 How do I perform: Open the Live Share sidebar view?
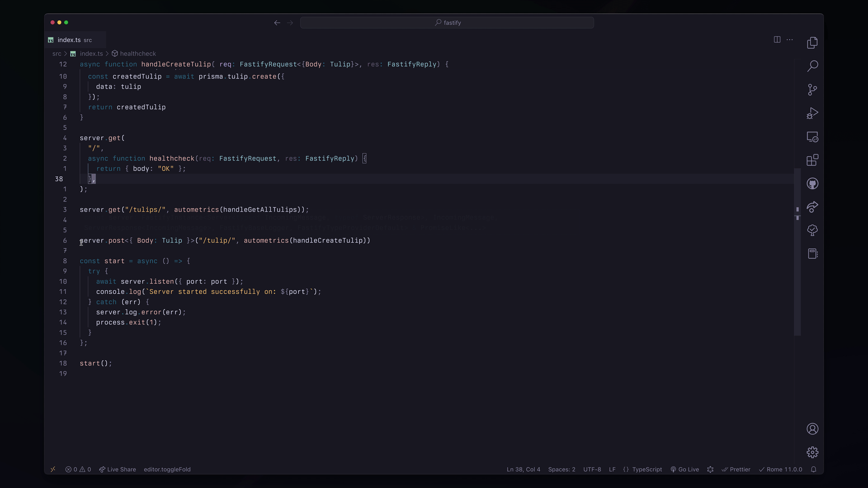coord(812,207)
